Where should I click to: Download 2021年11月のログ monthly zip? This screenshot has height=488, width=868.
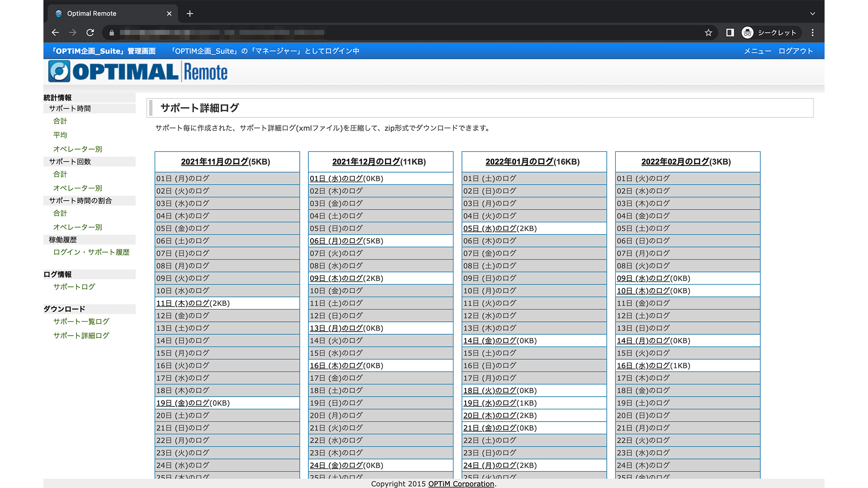pos(215,162)
